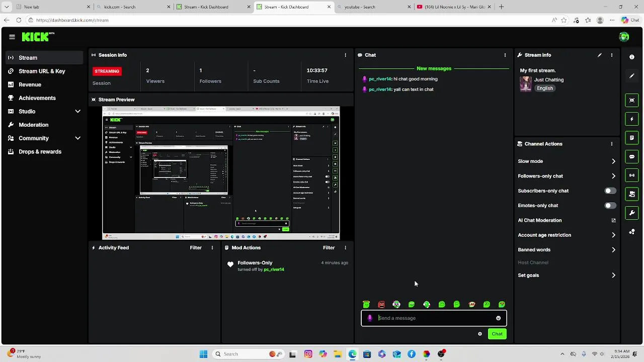Click the info icon in right rail
The width and height of the screenshot is (644, 362).
(x=632, y=57)
